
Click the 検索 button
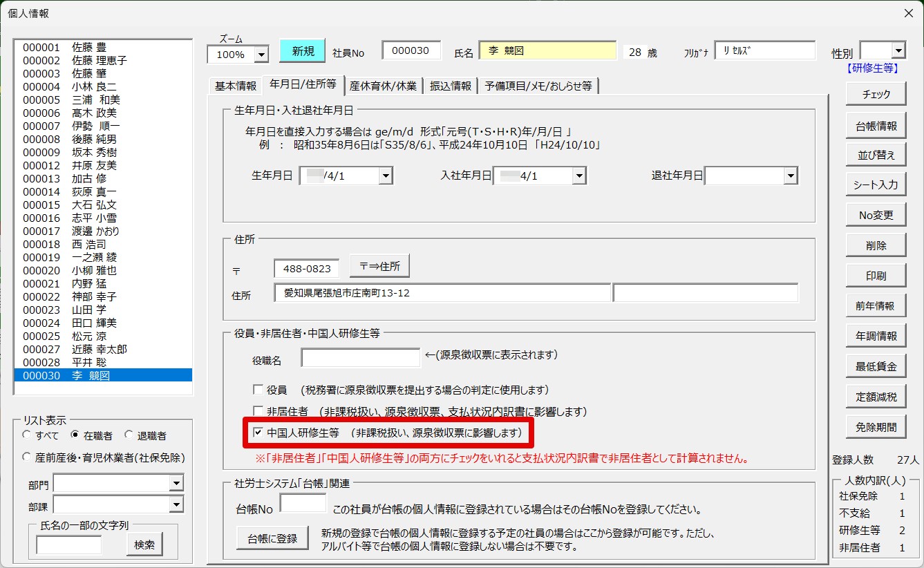tap(144, 545)
